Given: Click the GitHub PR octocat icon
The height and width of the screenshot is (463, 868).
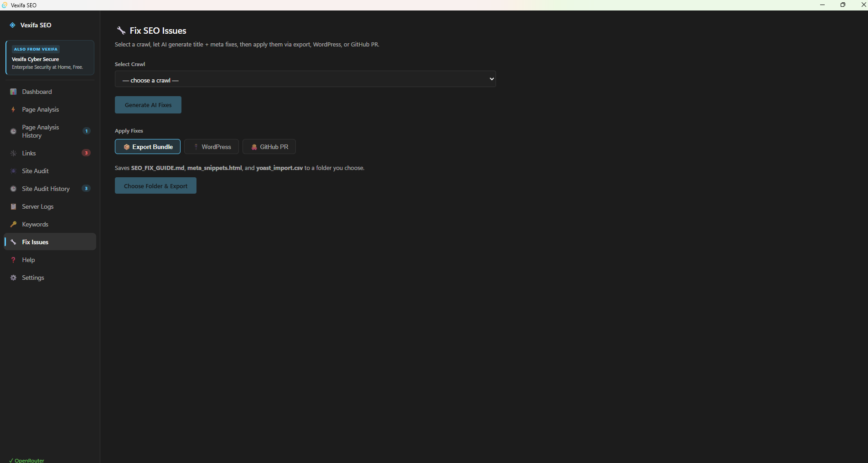Looking at the screenshot, I should pyautogui.click(x=254, y=147).
